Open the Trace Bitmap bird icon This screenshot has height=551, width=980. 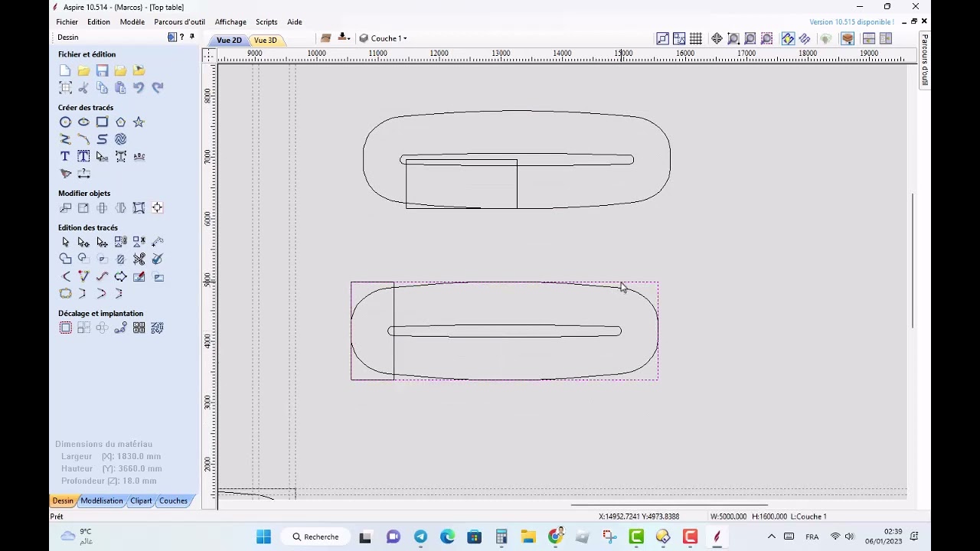click(65, 174)
